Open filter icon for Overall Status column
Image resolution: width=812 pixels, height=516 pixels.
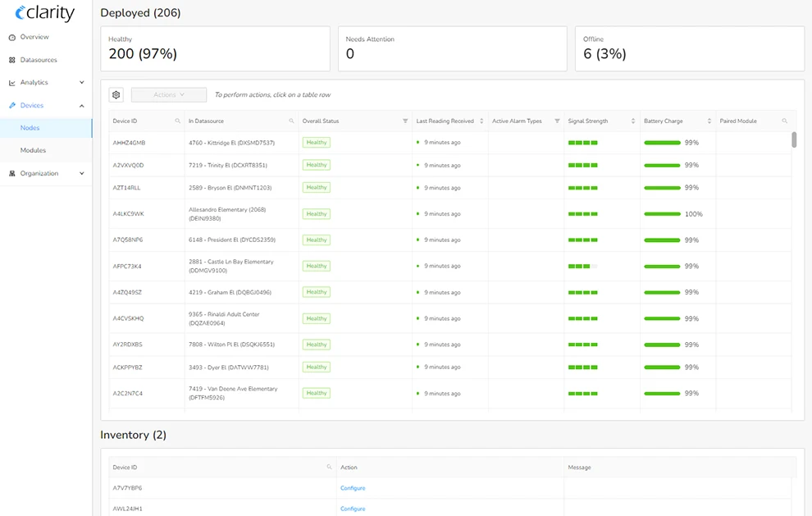[x=405, y=121]
